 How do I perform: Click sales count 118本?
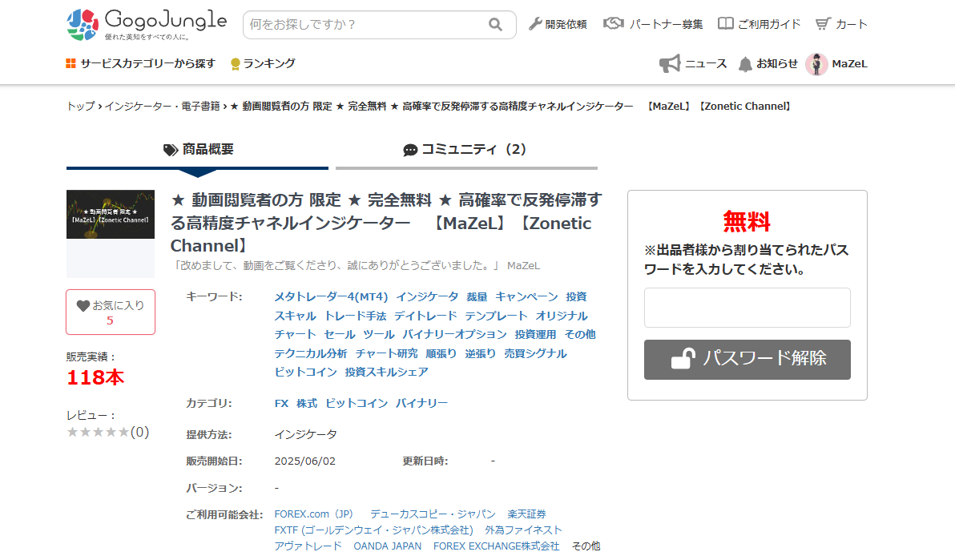coord(95,378)
